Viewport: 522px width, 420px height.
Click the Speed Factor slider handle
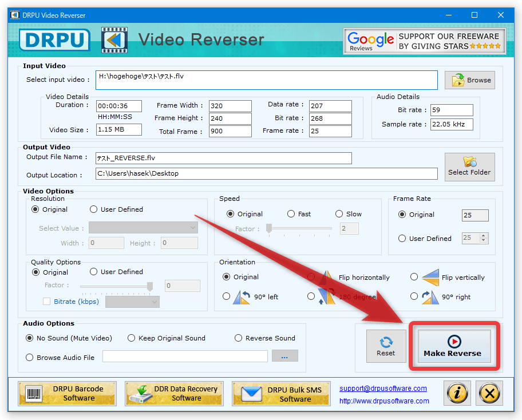(269, 228)
